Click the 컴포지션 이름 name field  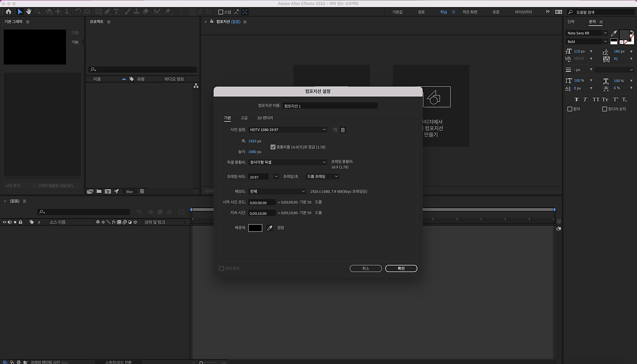pos(330,106)
